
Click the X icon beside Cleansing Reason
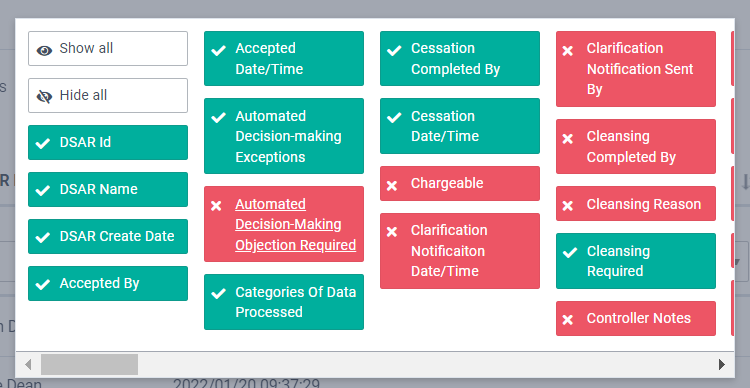click(568, 206)
